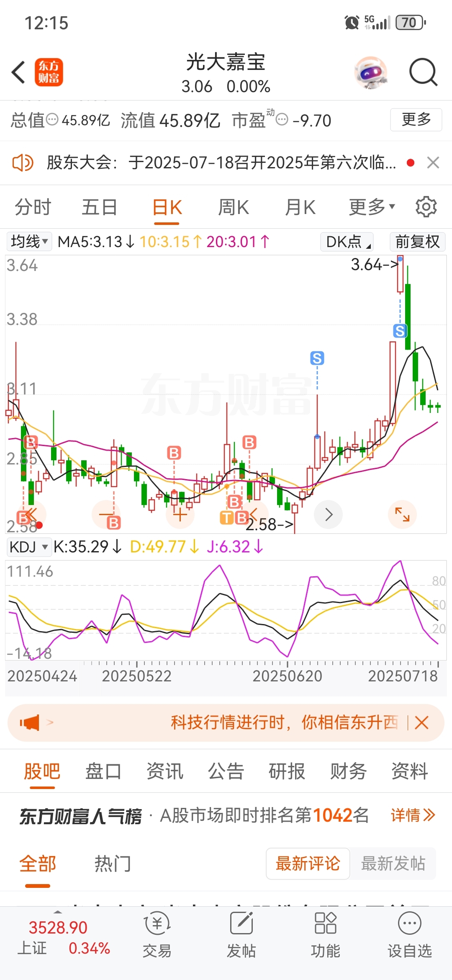Close the 科技行情 promo banner
Viewport: 452px width, 980px height.
pyautogui.click(x=422, y=722)
